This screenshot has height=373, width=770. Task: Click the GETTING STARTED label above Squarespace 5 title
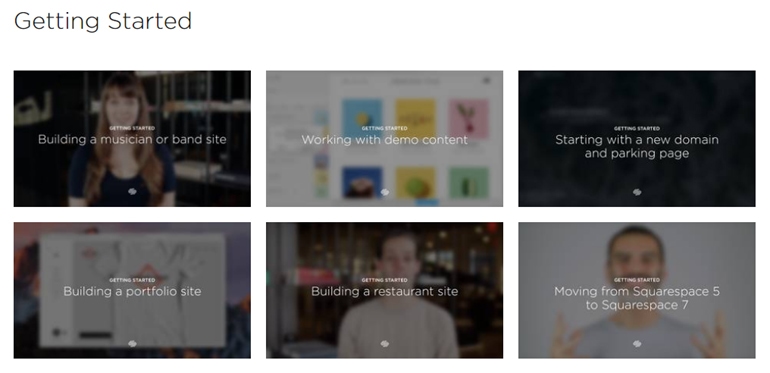637,280
